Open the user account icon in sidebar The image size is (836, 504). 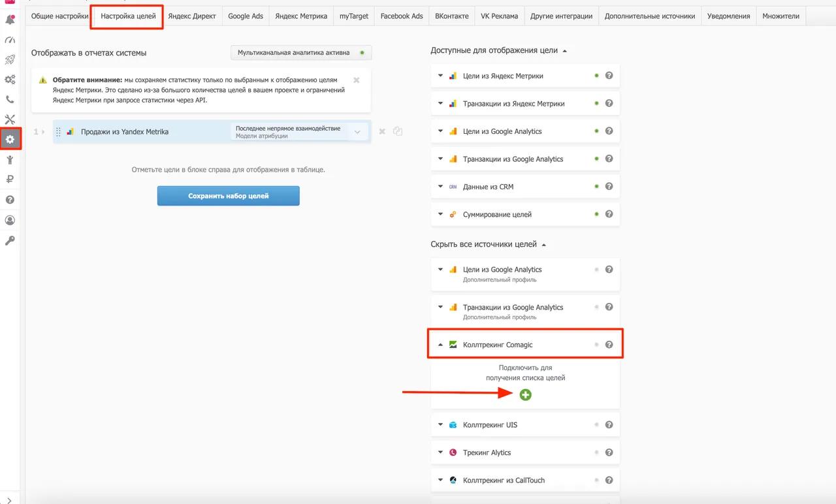pyautogui.click(x=10, y=221)
